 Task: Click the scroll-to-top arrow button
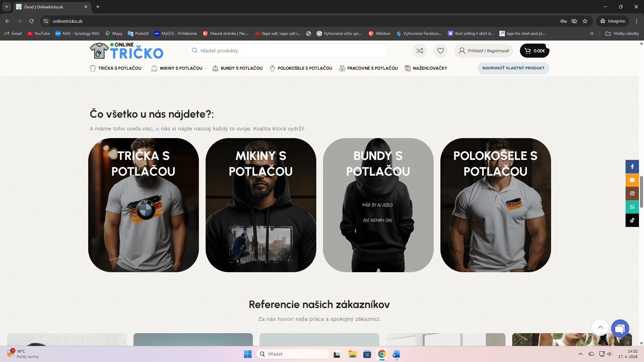point(600,327)
